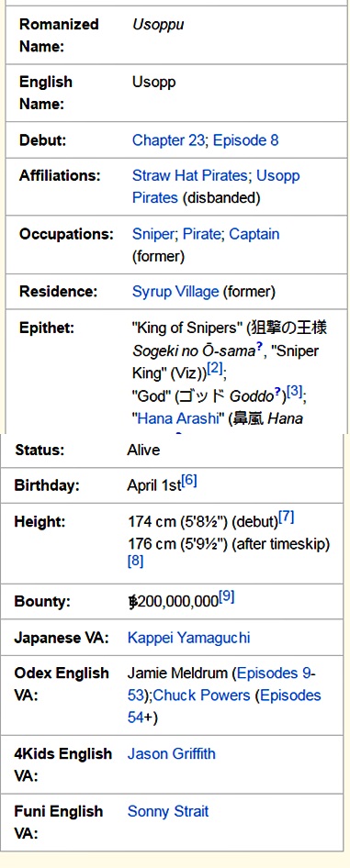The height and width of the screenshot is (868, 350).
Task: Open the Pirate occupation link
Action: pyautogui.click(x=201, y=234)
